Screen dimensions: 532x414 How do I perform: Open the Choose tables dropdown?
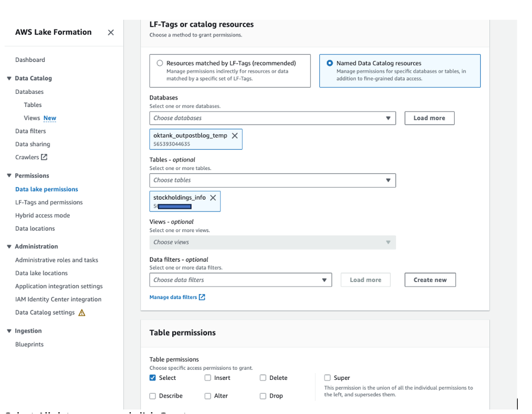click(x=273, y=180)
